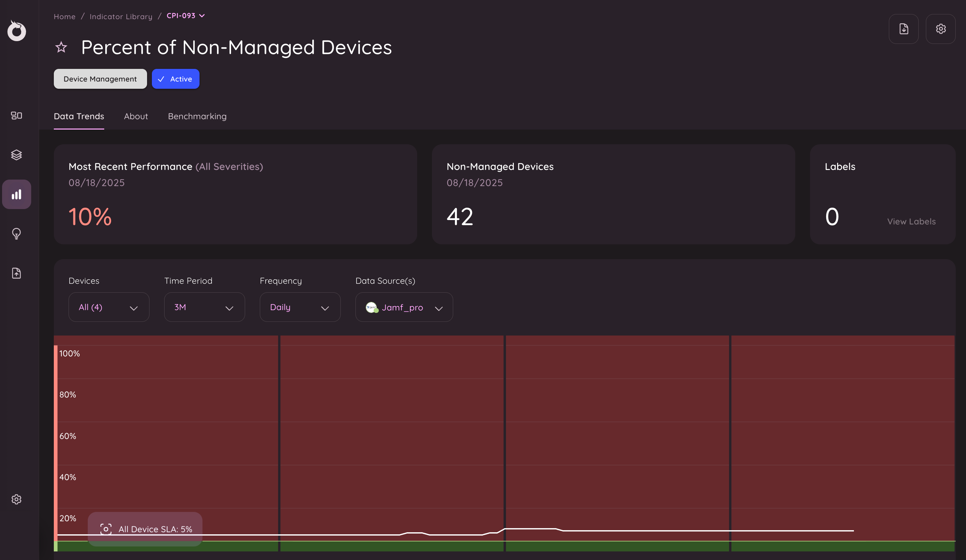Click the file upload sidebar icon
The image size is (966, 560).
[x=16, y=273]
